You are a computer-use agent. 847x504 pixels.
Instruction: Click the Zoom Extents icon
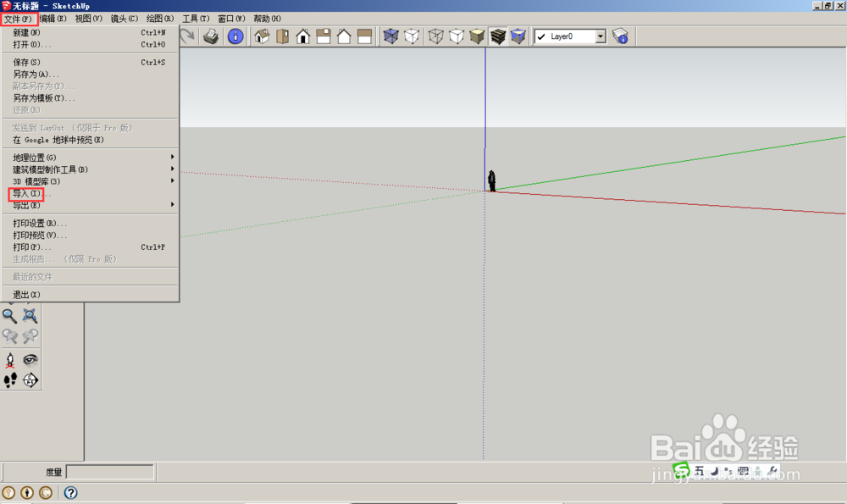coord(30,315)
